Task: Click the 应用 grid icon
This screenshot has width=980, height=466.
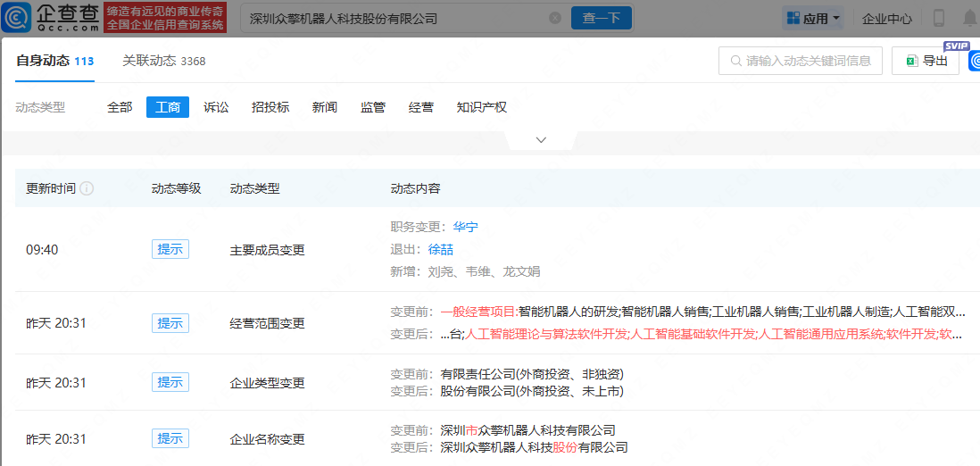Action: click(x=793, y=18)
